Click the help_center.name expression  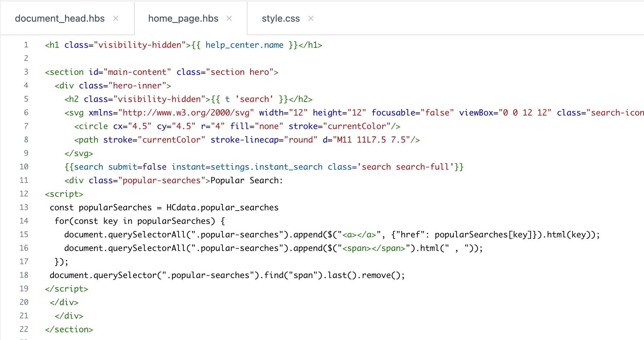point(244,45)
